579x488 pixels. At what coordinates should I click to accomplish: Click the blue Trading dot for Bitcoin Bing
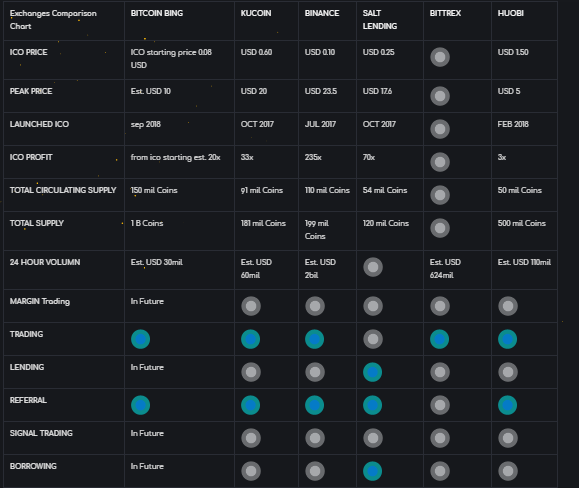pyautogui.click(x=140, y=339)
